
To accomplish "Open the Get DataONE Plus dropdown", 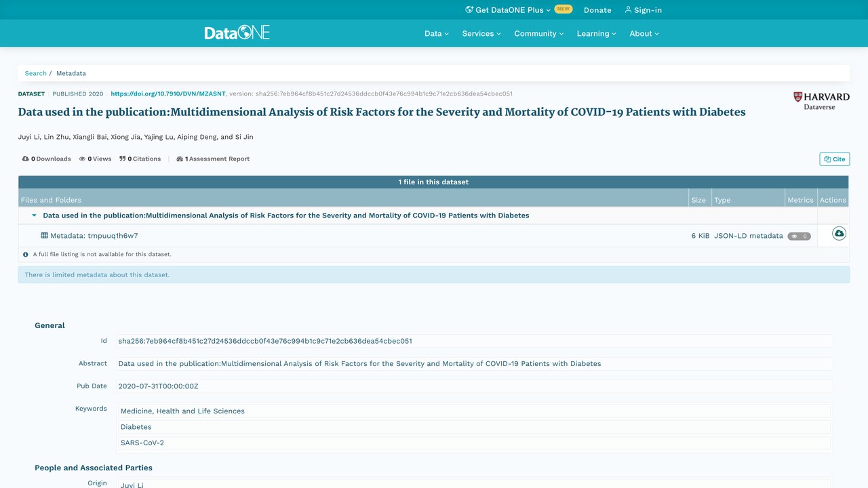I will 508,10.
